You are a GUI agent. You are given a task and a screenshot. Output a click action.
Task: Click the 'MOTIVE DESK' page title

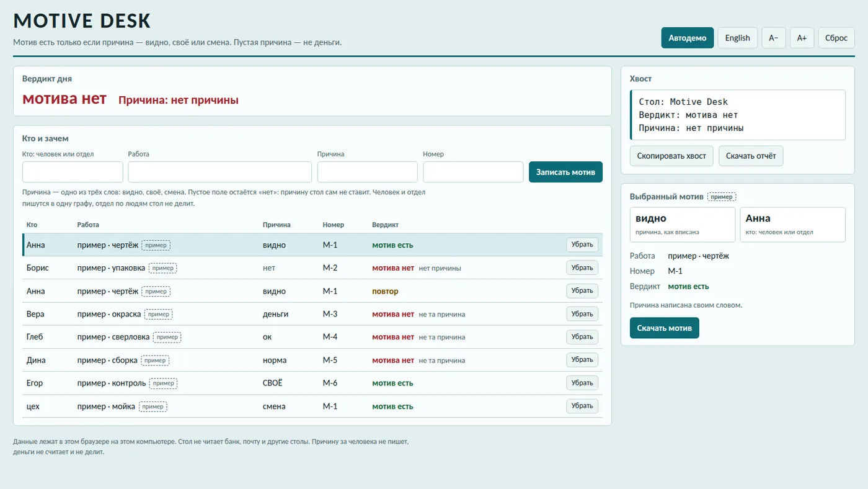click(82, 20)
